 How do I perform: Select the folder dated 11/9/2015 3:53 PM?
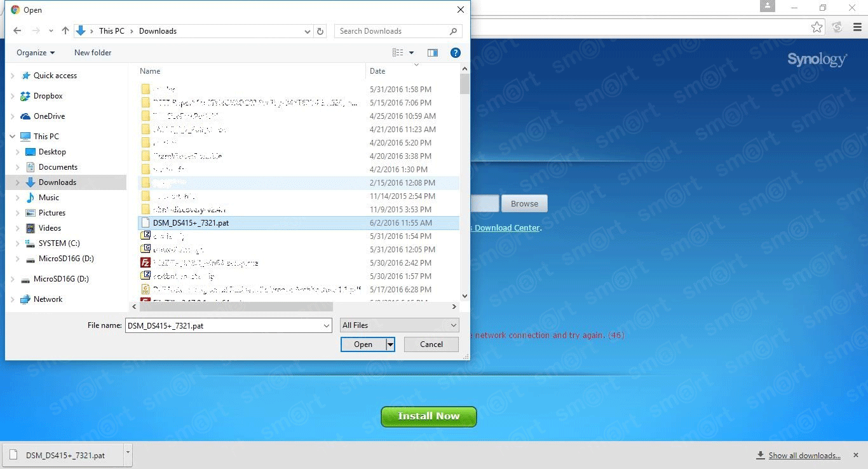pos(298,210)
